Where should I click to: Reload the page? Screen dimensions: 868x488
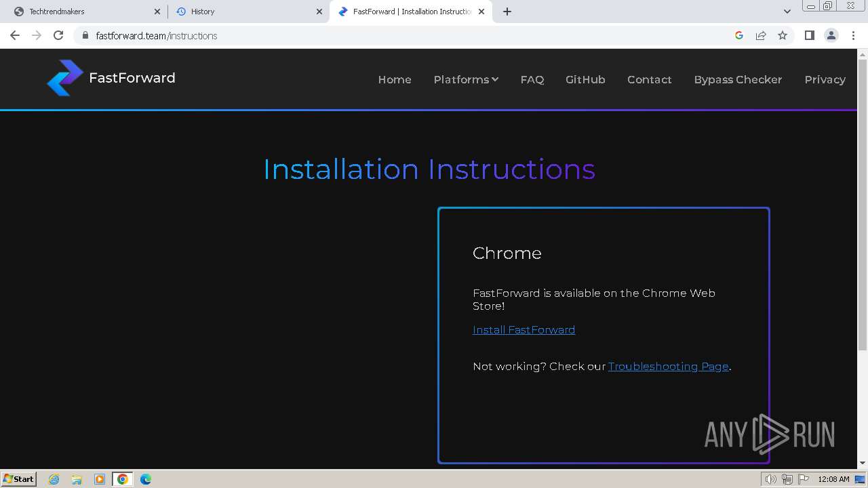58,35
